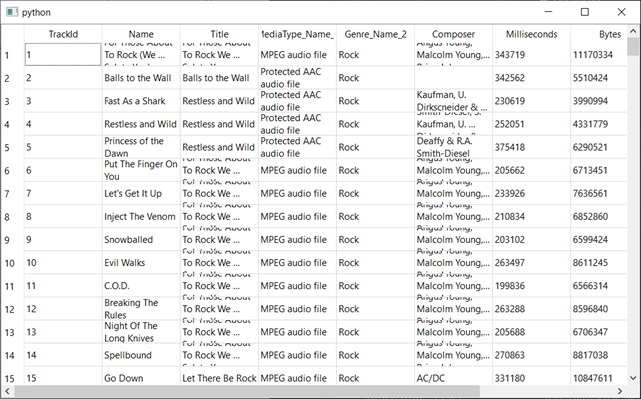Screen dimensions: 641x399
Task: Click the Milliseconds value 342562
Action: click(531, 78)
